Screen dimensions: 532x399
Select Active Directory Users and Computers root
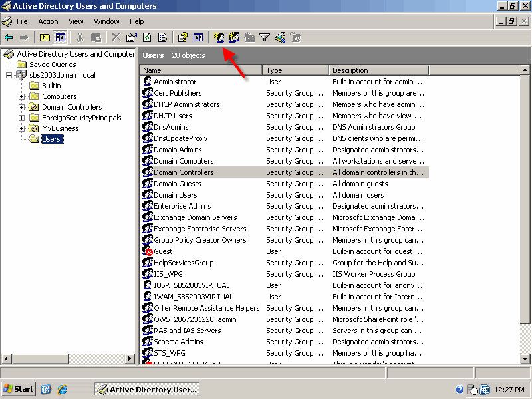76,54
